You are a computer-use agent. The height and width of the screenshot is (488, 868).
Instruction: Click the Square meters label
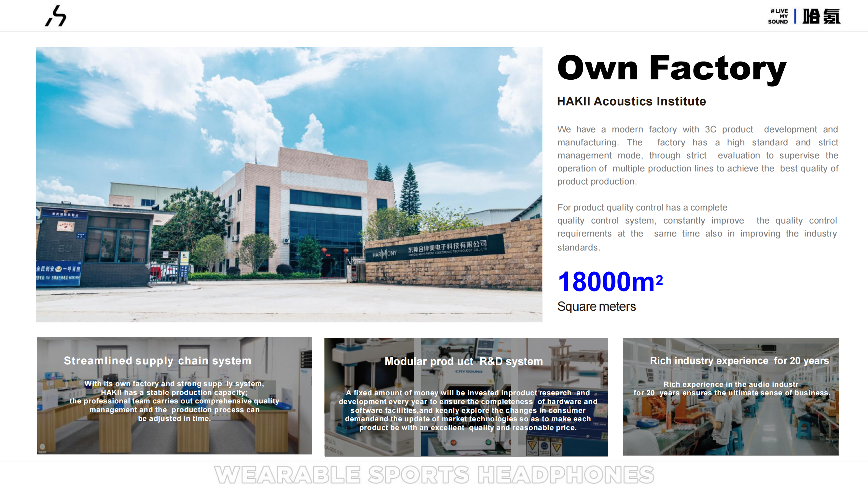597,306
